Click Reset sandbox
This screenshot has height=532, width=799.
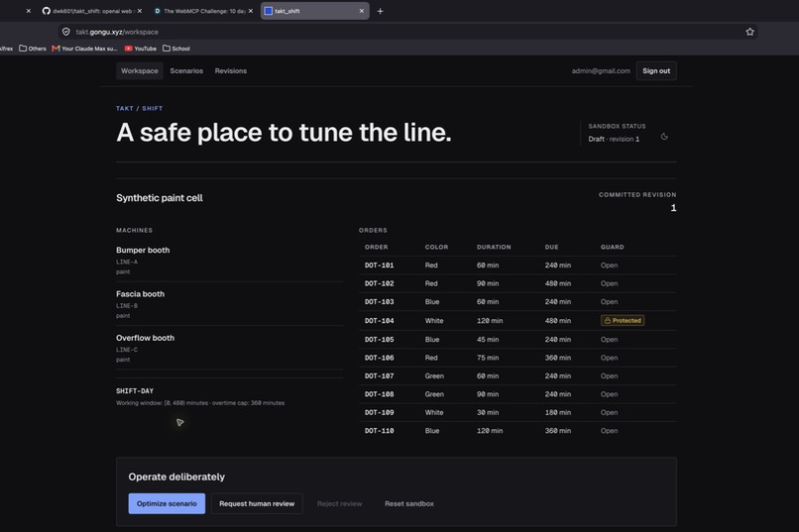[409, 503]
